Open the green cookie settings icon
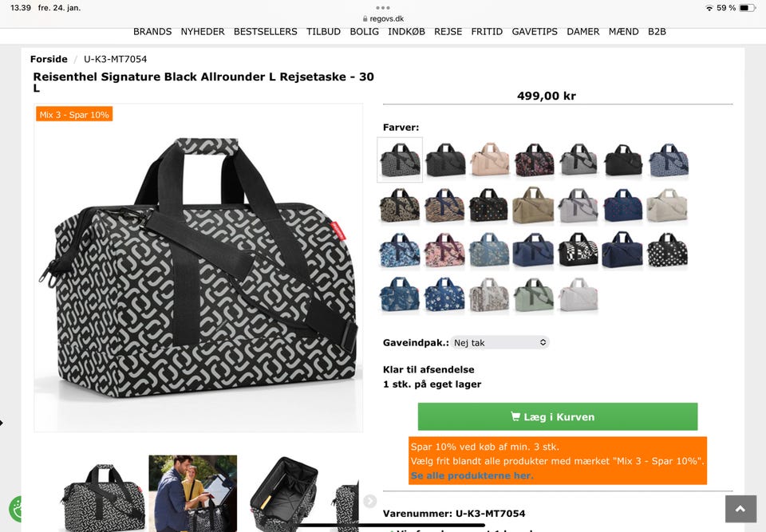This screenshot has width=766, height=532. pyautogui.click(x=16, y=509)
